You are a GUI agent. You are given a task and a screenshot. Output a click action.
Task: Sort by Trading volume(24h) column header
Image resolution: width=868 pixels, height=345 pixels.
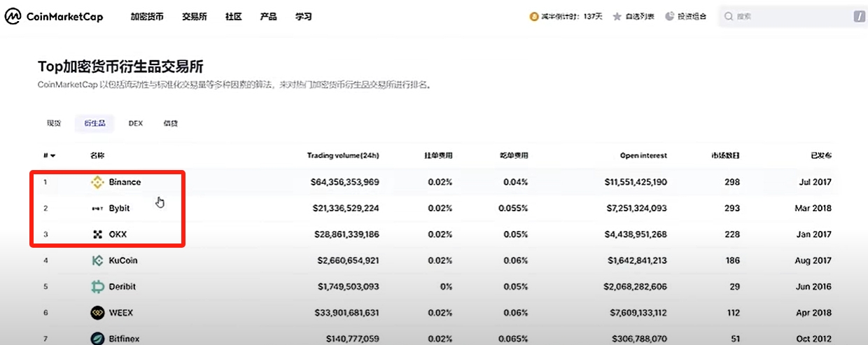pyautogui.click(x=343, y=155)
